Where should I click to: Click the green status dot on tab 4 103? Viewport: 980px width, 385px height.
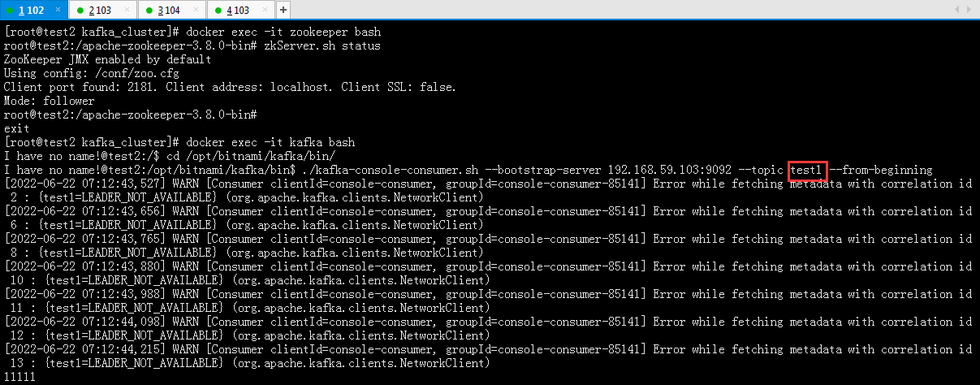click(x=218, y=11)
